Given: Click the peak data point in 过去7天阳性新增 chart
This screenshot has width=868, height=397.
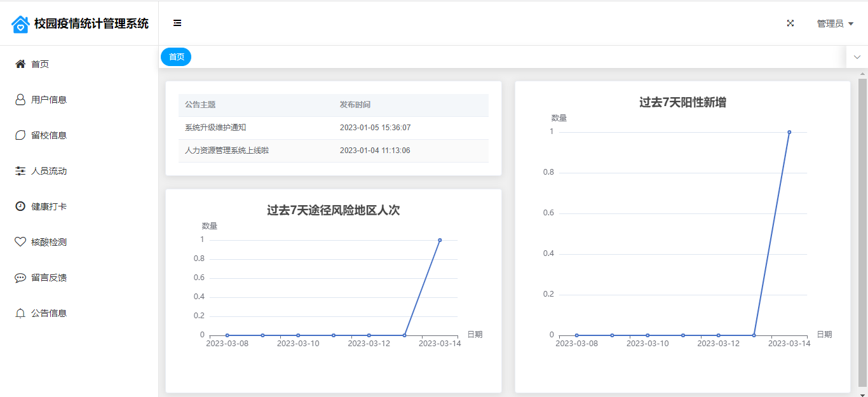Looking at the screenshot, I should click(x=789, y=132).
